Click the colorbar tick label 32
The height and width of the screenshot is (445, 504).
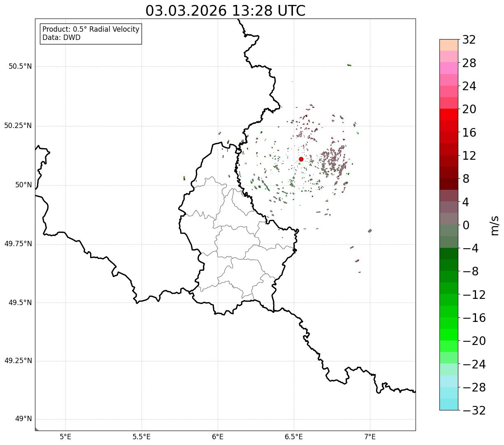coord(469,40)
